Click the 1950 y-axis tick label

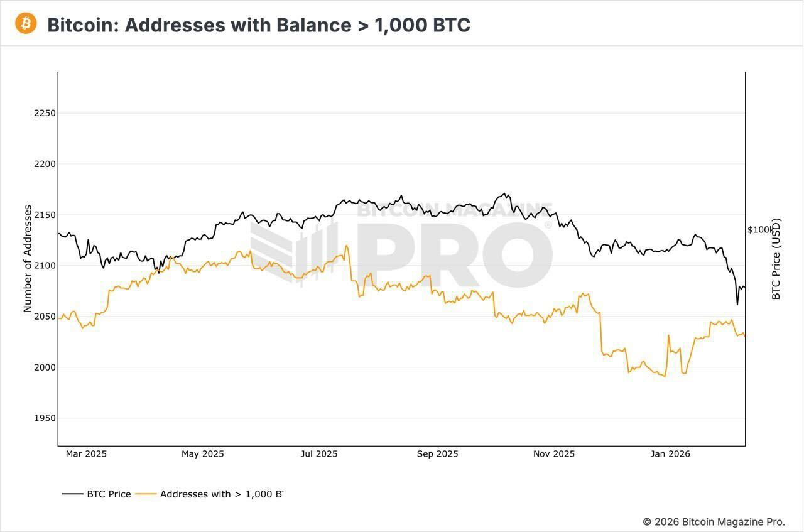click(x=45, y=418)
